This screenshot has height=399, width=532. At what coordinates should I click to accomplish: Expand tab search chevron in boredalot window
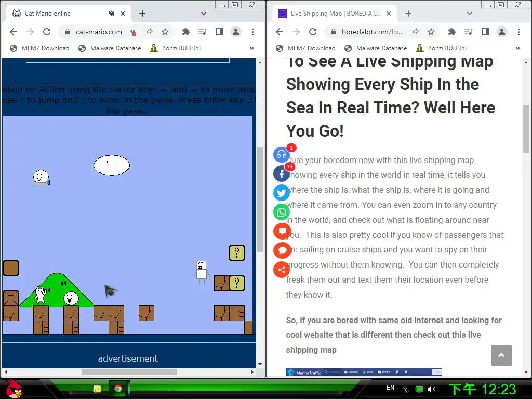pos(470,13)
